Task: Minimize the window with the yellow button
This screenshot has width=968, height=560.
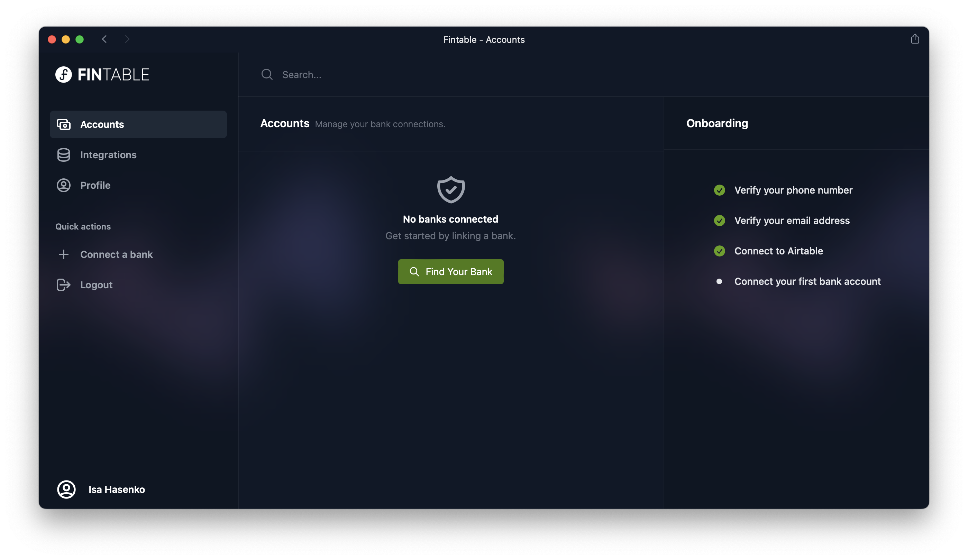Action: pos(66,39)
